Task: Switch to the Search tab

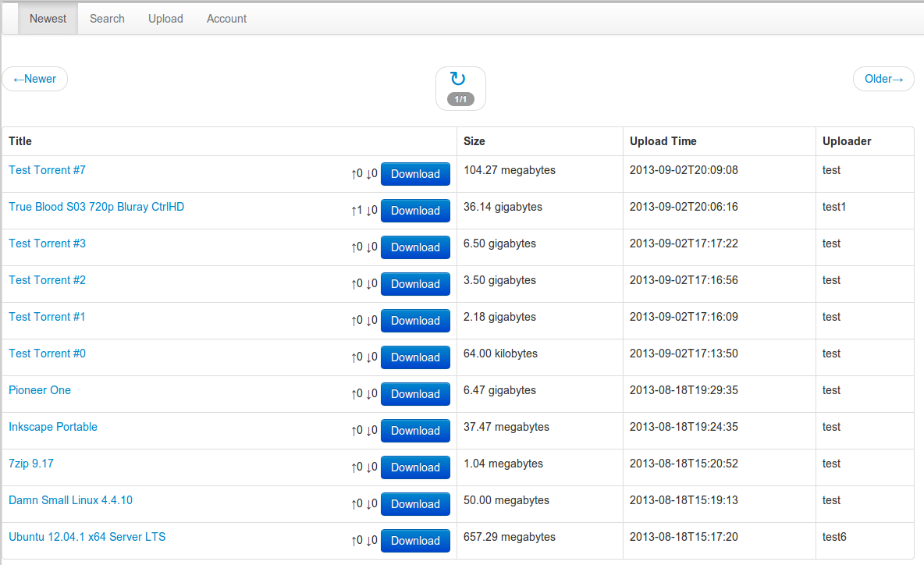Action: 107,19
